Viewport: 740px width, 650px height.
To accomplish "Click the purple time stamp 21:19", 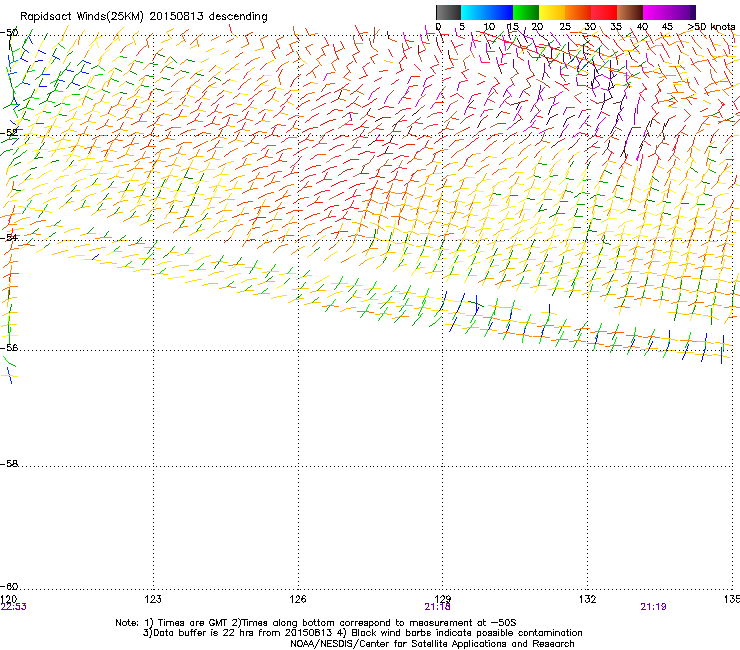I will [x=653, y=607].
